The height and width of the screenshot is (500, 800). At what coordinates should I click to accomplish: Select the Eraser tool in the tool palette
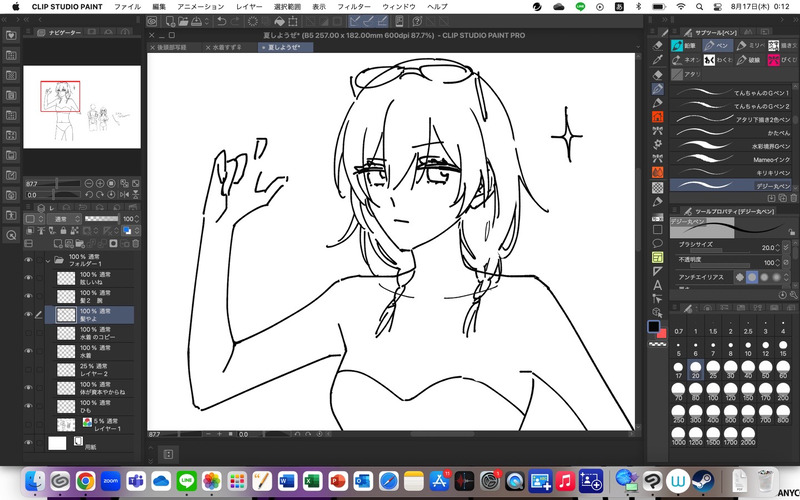coord(658,75)
